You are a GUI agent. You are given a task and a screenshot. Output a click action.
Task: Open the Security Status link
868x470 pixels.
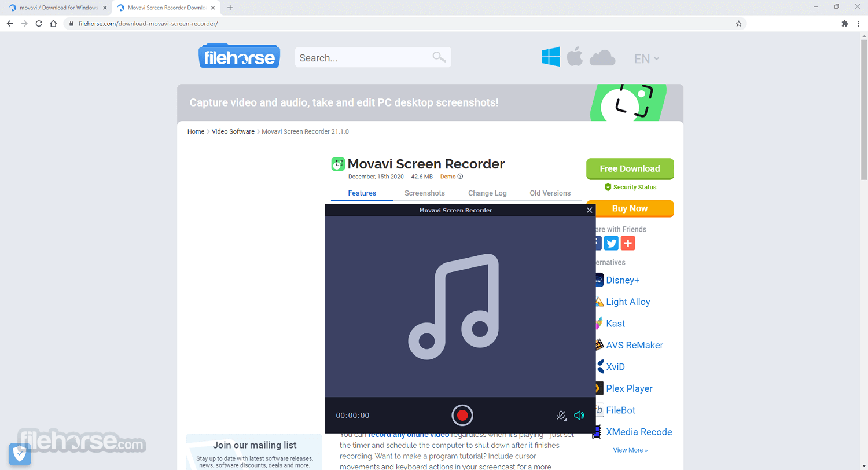coord(630,187)
